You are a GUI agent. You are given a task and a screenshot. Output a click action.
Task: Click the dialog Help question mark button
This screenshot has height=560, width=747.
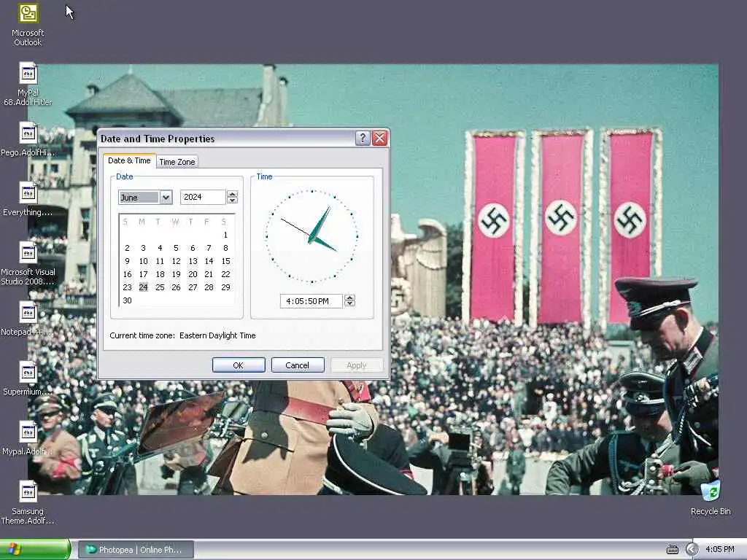[x=363, y=139]
